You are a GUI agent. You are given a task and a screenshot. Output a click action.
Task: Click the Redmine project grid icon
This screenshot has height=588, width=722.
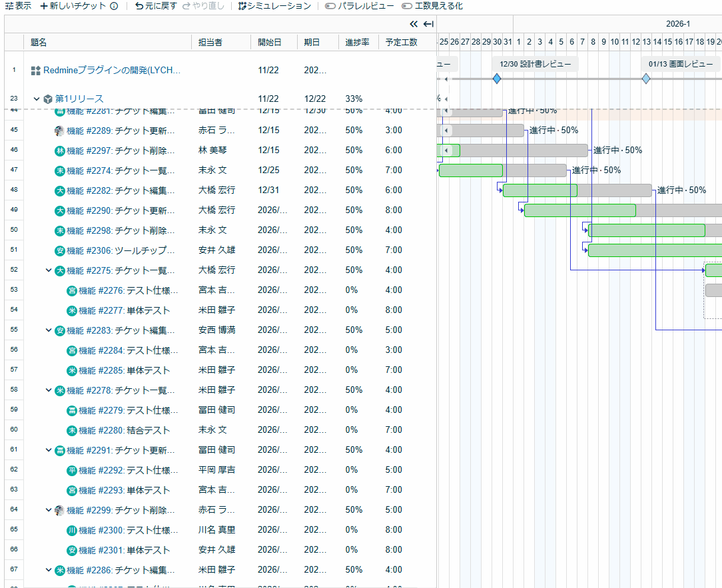point(36,71)
